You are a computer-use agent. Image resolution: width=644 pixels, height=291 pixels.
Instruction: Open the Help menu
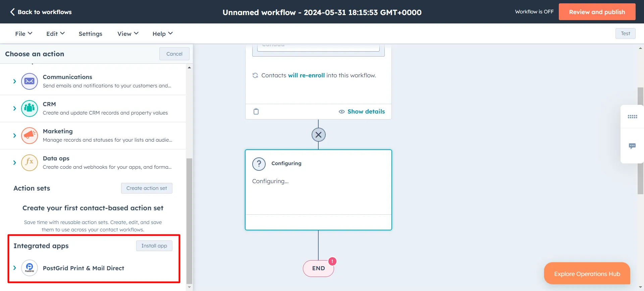(162, 33)
